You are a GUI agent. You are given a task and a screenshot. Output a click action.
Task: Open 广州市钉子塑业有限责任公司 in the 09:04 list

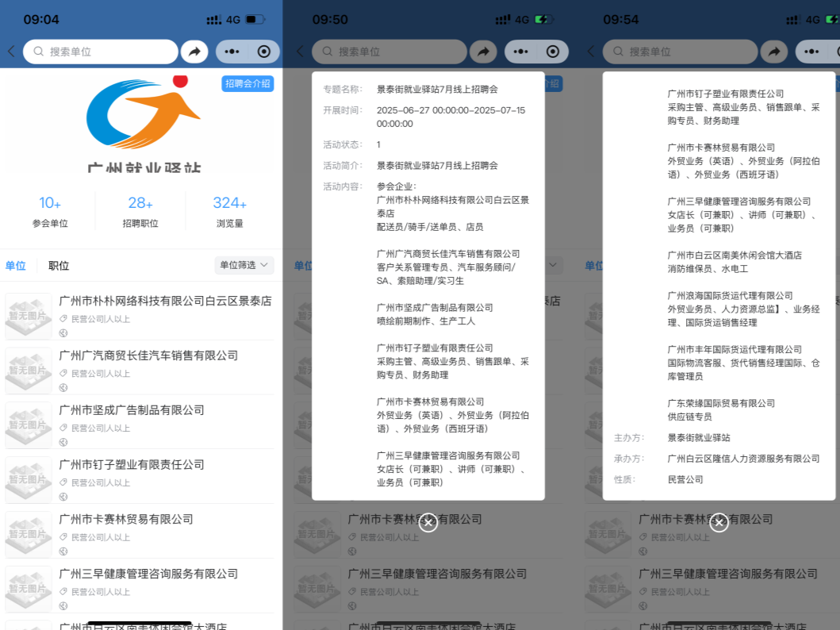pos(140,479)
